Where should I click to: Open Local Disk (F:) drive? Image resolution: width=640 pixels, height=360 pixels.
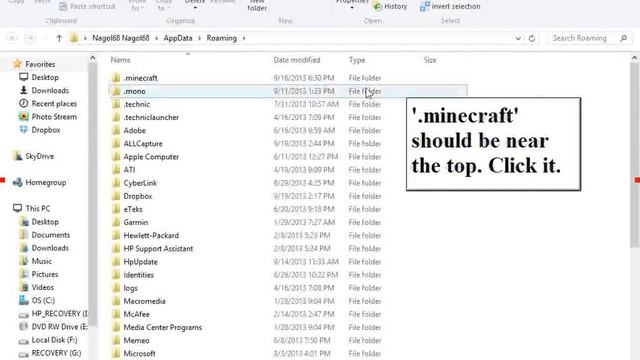[x=54, y=340]
